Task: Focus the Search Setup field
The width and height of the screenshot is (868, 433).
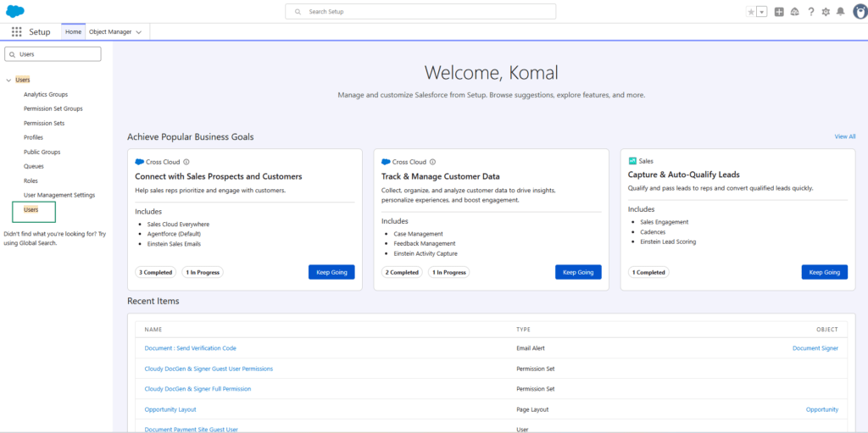Action: 420,12
